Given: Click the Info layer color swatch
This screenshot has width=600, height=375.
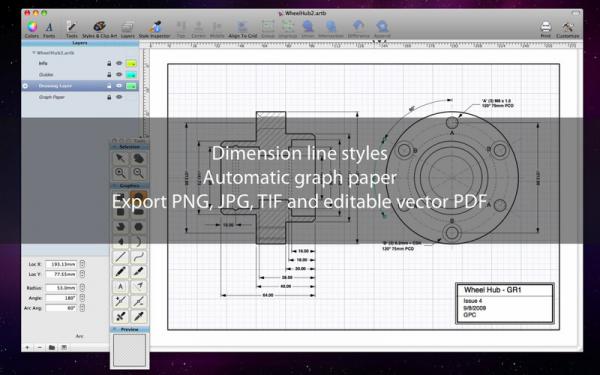Looking at the screenshot, I should (x=131, y=63).
